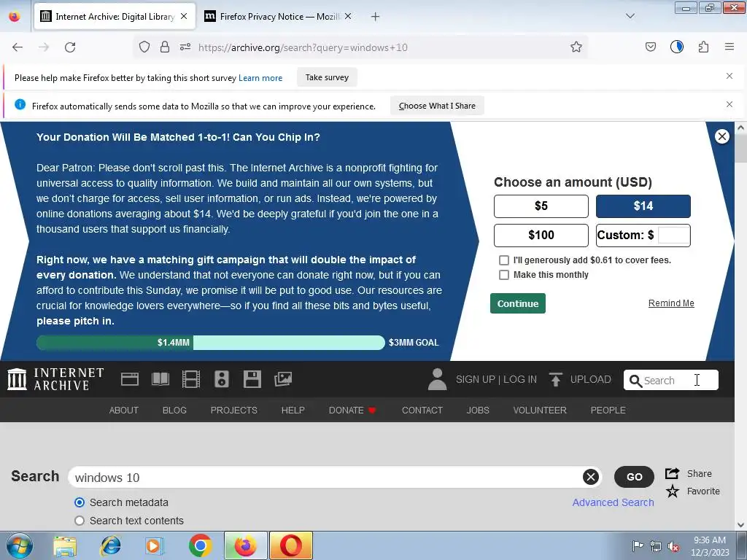The height and width of the screenshot is (560, 747).
Task: Open the tracking protection shield
Action: [144, 47]
